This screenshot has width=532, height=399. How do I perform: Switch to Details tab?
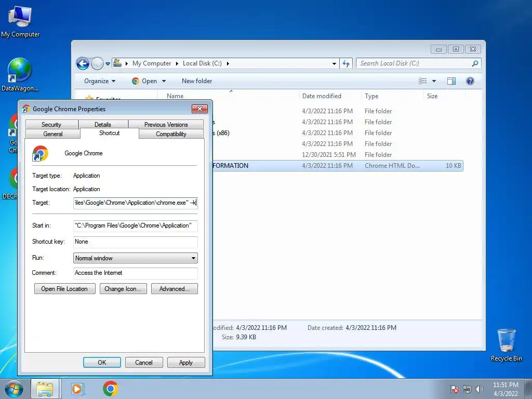pos(103,125)
